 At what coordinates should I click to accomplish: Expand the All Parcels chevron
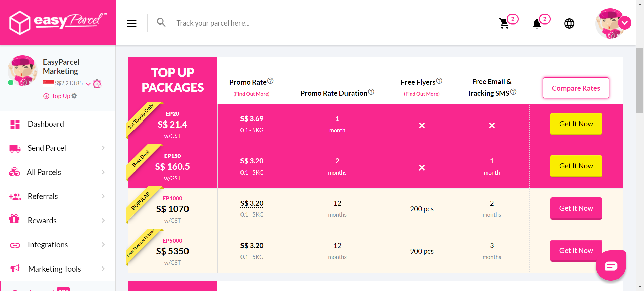click(103, 172)
